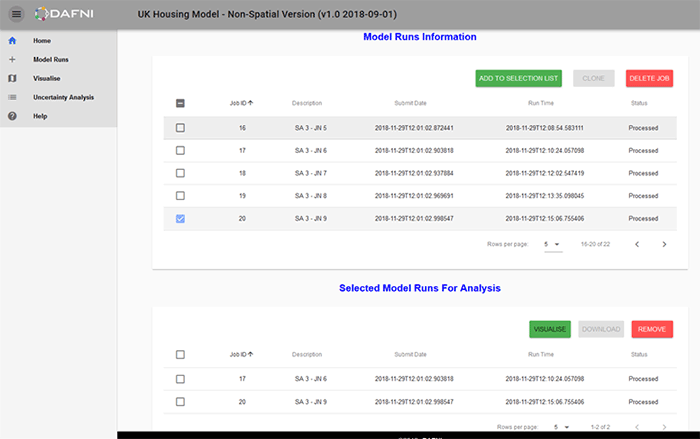Click the Home house icon in sidebar

click(12, 41)
